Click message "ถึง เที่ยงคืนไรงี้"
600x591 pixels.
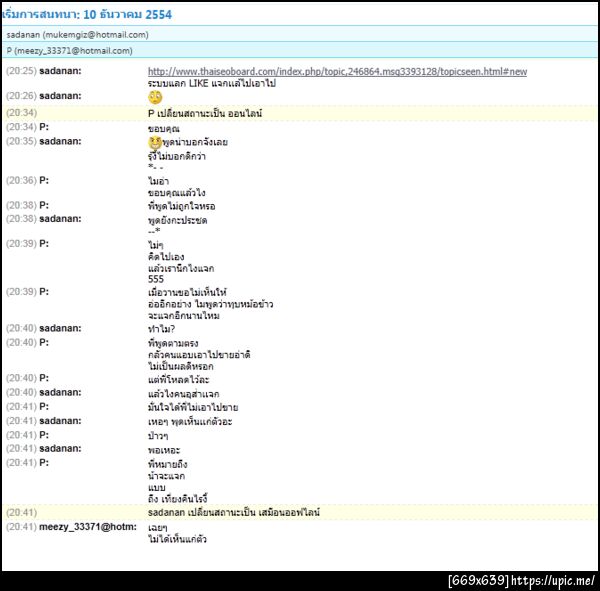pos(178,499)
